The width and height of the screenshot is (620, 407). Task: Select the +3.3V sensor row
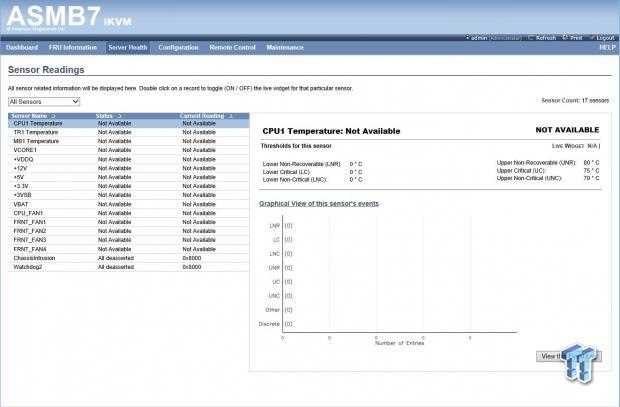click(x=129, y=186)
